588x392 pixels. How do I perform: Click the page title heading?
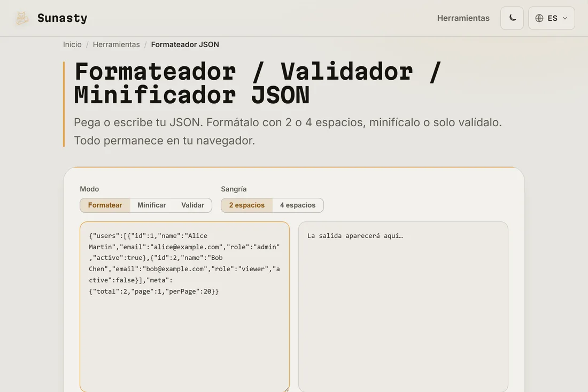pyautogui.click(x=258, y=83)
